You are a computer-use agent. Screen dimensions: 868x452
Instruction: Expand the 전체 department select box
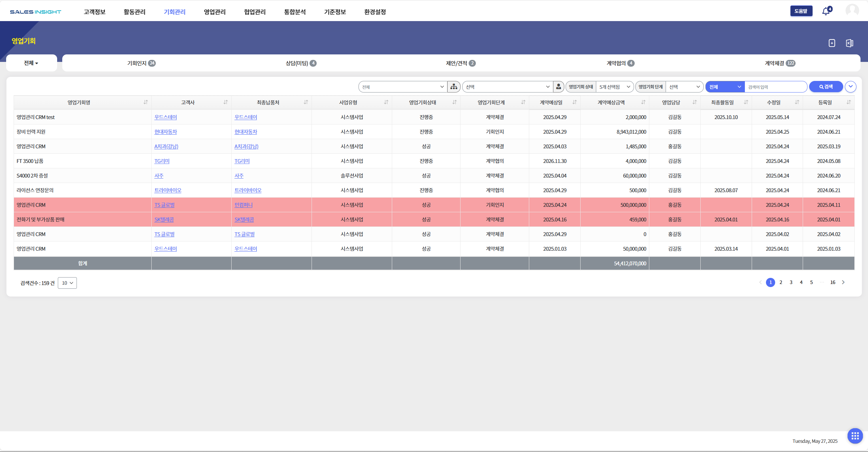click(403, 87)
